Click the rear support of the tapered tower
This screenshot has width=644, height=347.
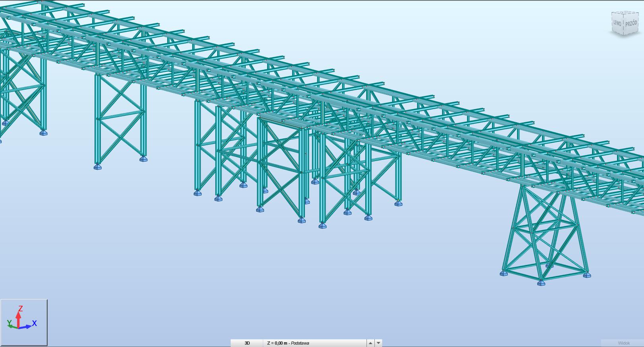pos(549,265)
